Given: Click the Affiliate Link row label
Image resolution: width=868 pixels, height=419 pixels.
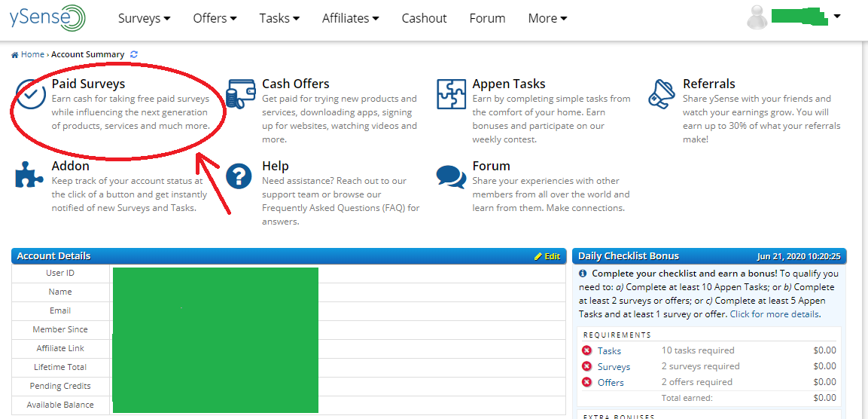Looking at the screenshot, I should pos(60,348).
